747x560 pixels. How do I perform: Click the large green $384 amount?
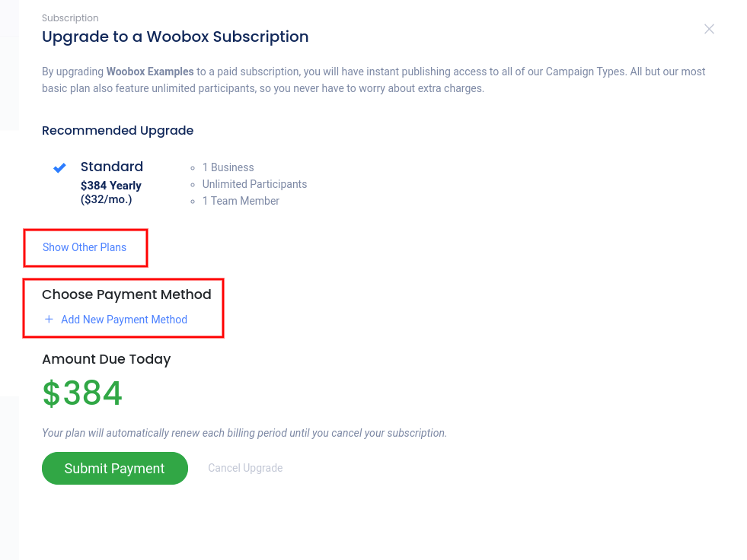tap(82, 393)
